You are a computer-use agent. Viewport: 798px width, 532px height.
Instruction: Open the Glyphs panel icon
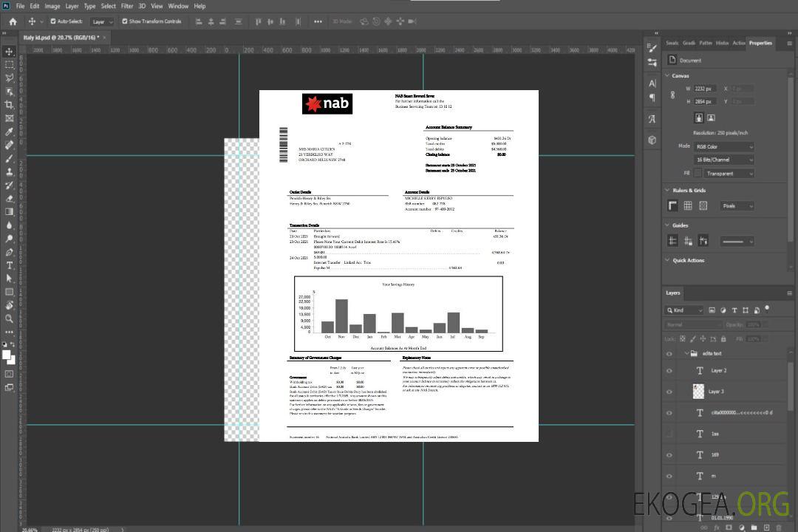point(652,119)
